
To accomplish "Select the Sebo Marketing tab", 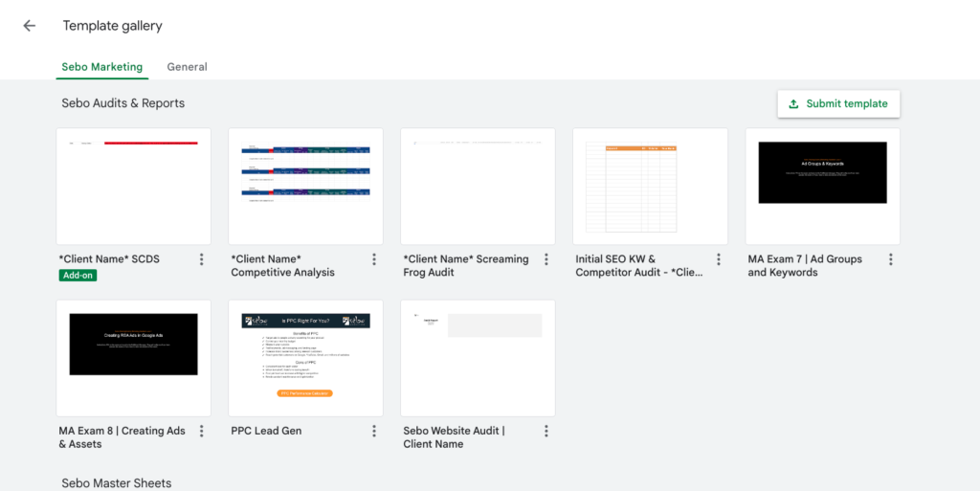I will coord(102,67).
